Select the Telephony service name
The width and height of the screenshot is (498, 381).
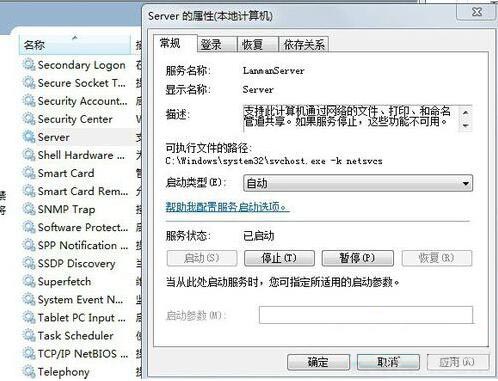click(64, 372)
